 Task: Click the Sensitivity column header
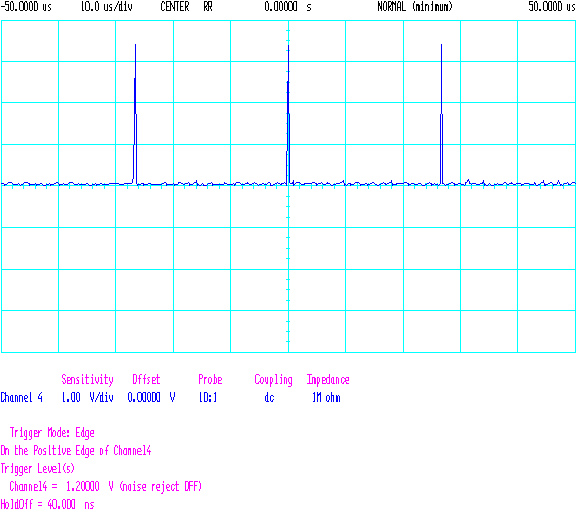coord(88,380)
